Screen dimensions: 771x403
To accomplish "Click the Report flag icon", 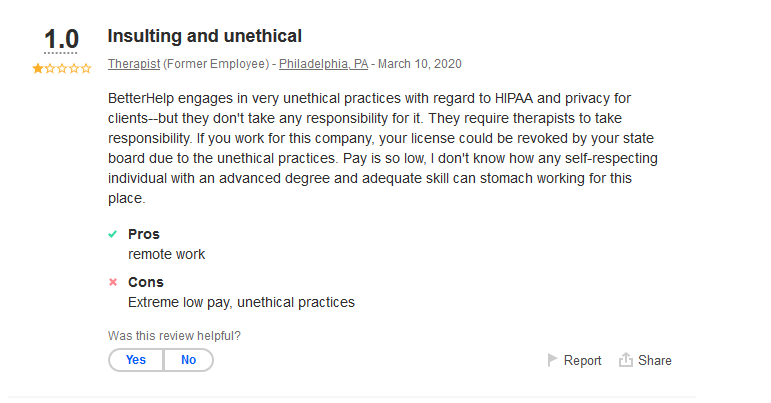I will [552, 360].
